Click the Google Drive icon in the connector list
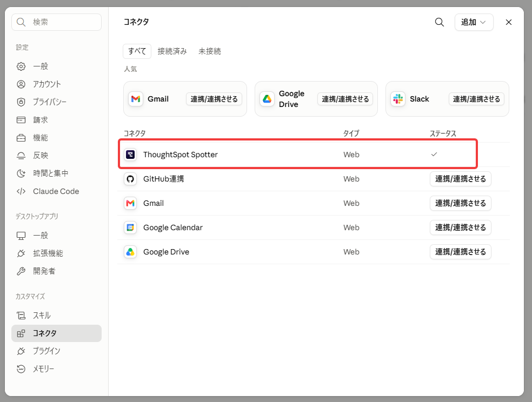The image size is (532, 402). click(x=130, y=252)
